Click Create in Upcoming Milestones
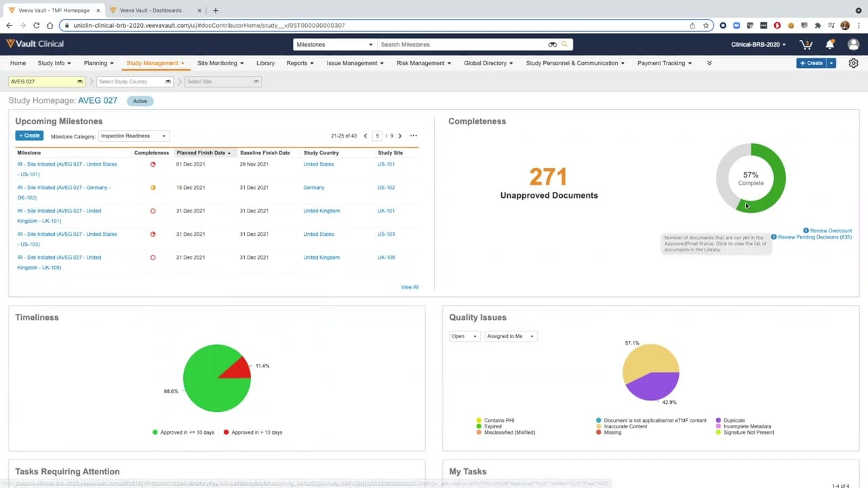The image size is (868, 488). [29, 136]
